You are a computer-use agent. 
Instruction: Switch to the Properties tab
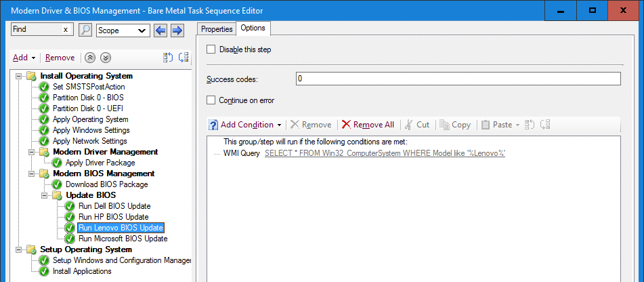tap(217, 29)
